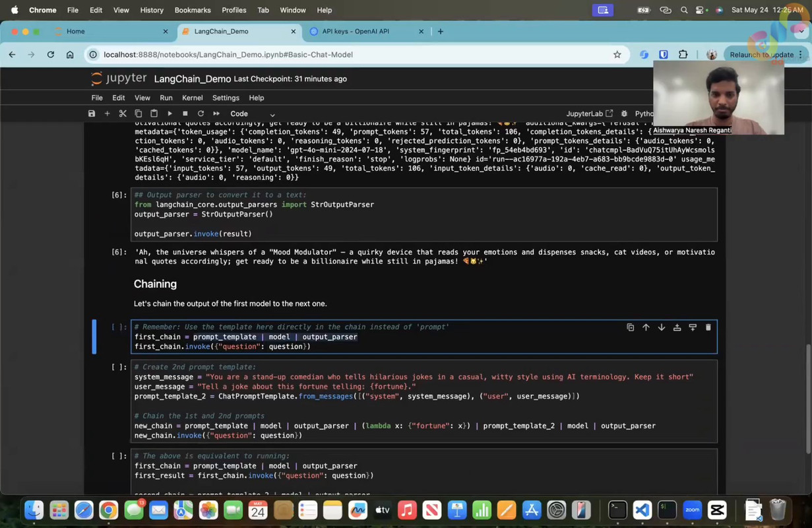Rename notebook by clicking LangChain_Demo title
The width and height of the screenshot is (812, 528).
pos(193,79)
